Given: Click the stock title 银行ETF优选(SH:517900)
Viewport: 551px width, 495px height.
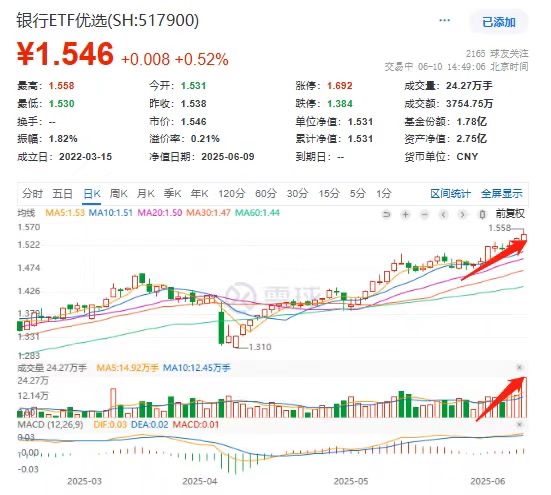Looking at the screenshot, I should [x=108, y=20].
